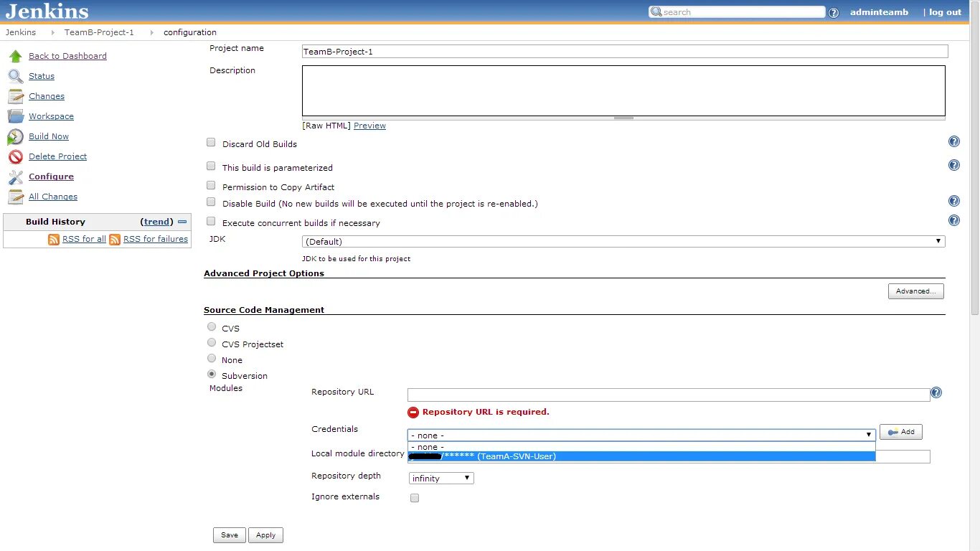Click search help icon in header

(834, 13)
